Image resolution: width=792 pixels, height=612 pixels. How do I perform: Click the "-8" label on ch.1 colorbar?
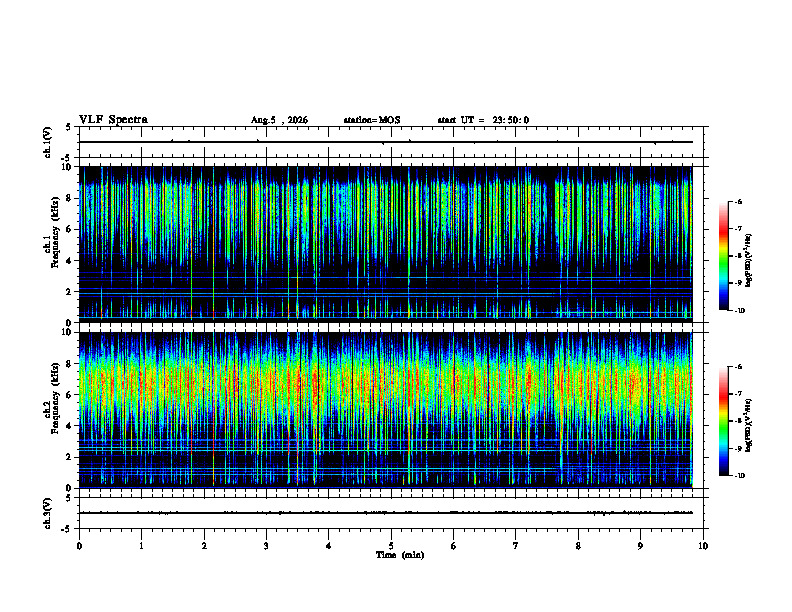point(738,256)
